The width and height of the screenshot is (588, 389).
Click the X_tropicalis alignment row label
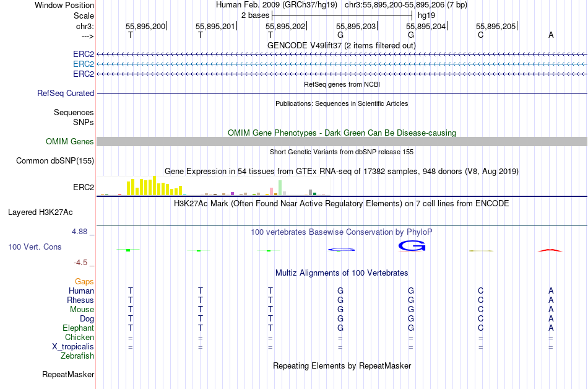(73, 347)
